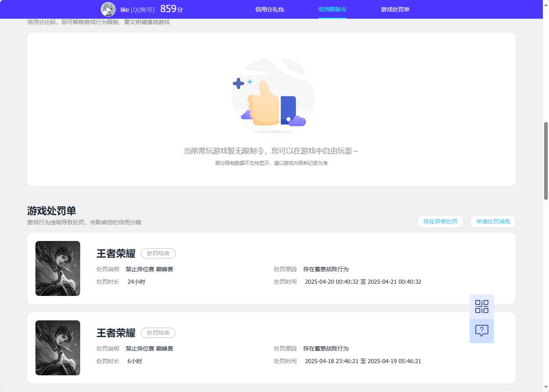This screenshot has width=549, height=392.
Task: Click the 游戏处罚单 section heading
Action: point(52,211)
